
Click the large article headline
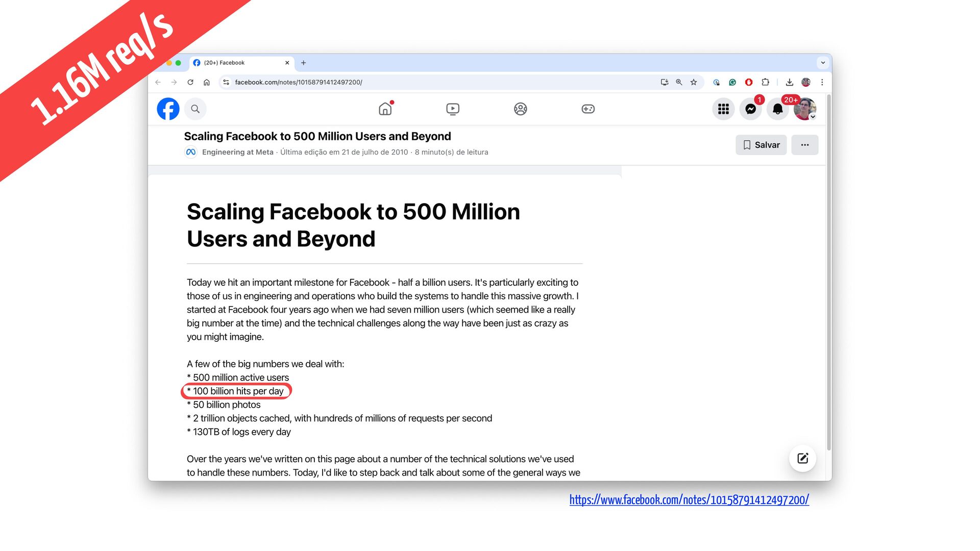point(353,225)
